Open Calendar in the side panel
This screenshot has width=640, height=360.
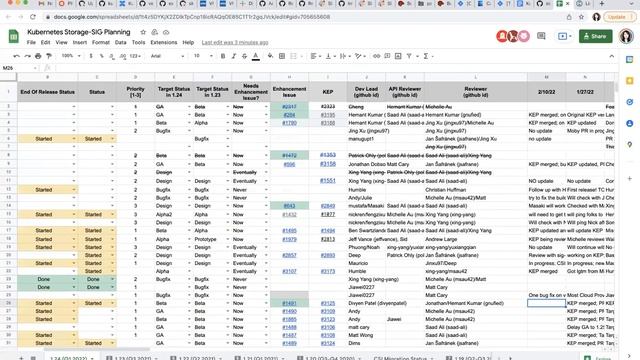pos(629,60)
